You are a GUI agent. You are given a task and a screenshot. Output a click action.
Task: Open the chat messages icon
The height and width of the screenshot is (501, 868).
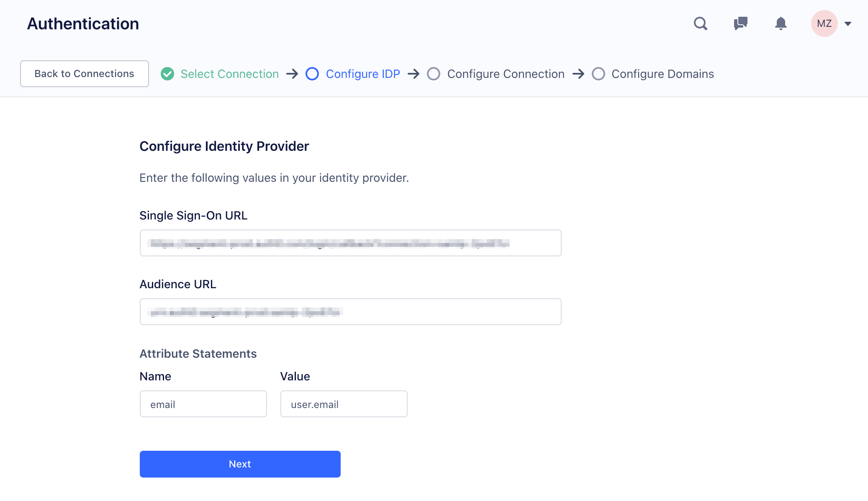pos(740,23)
